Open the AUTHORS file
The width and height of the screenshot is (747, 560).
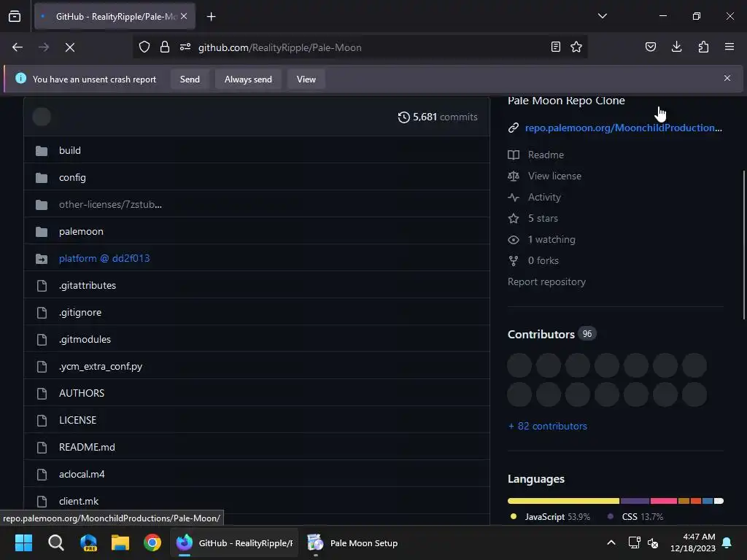[x=82, y=393]
